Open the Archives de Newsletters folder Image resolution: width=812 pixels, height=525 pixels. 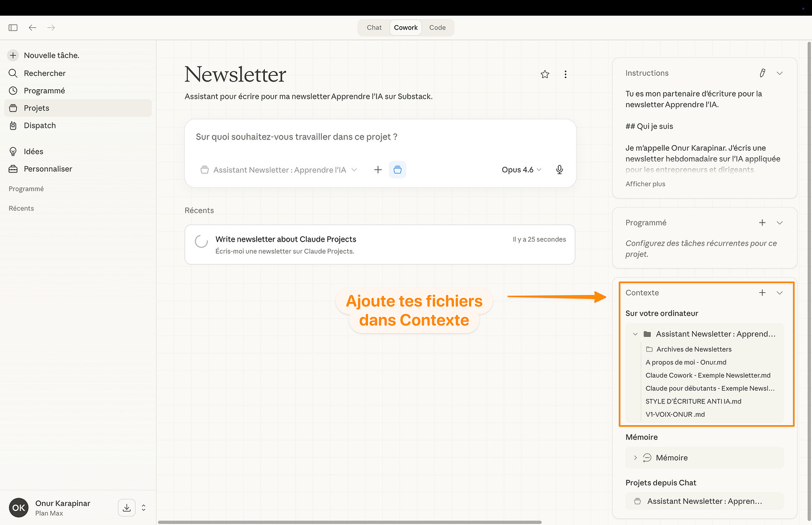(x=689, y=349)
